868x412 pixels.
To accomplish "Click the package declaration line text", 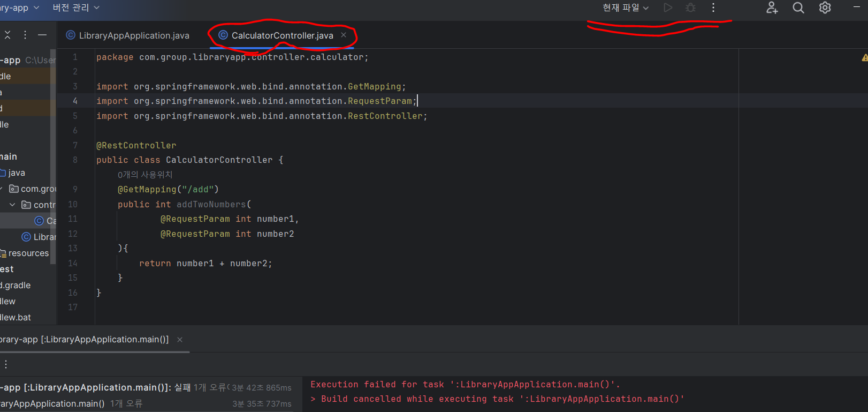I will [x=232, y=57].
